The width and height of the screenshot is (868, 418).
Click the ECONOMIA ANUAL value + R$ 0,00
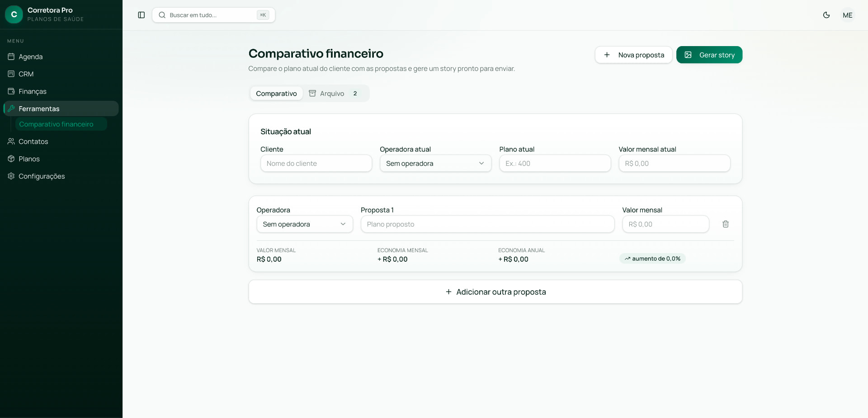click(x=513, y=259)
